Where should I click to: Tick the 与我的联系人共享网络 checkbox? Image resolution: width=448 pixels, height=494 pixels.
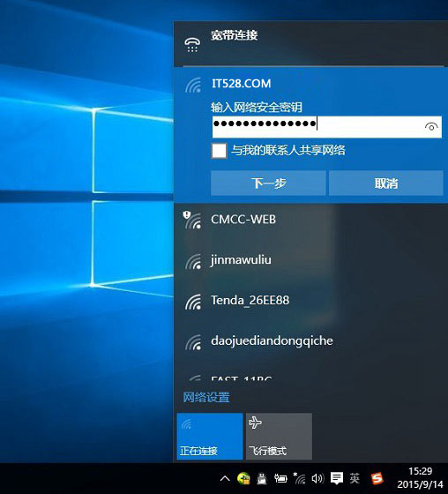coord(219,151)
